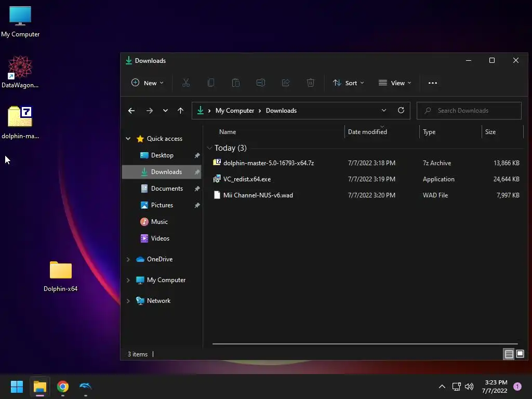Click the Rename icon in toolbar
Viewport: 532px width, 399px height.
(x=261, y=83)
